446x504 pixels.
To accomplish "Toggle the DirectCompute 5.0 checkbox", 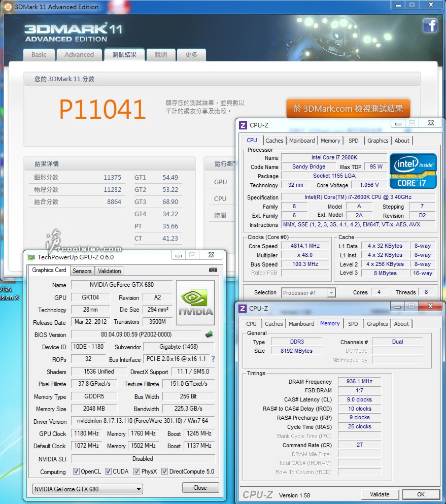I will pos(164,471).
